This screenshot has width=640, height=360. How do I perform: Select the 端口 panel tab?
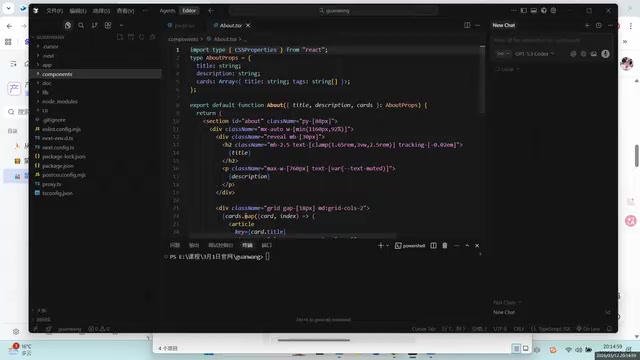pyautogui.click(x=267, y=245)
